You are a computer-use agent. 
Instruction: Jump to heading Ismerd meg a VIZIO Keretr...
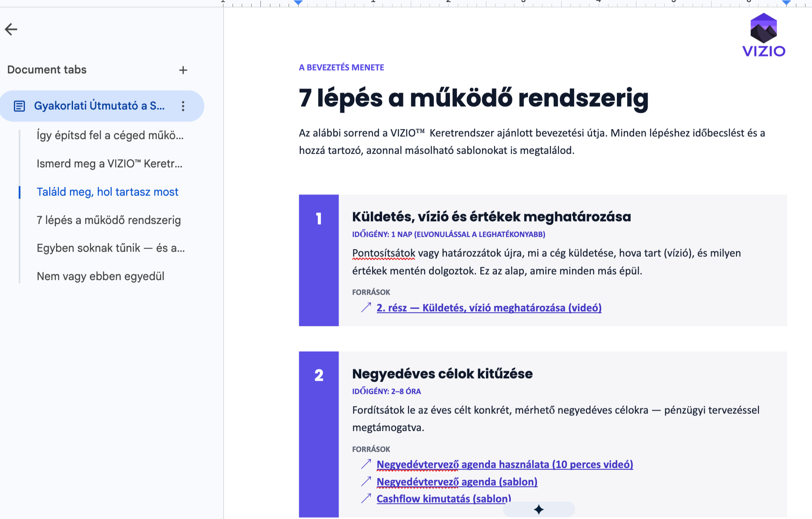[110, 164]
